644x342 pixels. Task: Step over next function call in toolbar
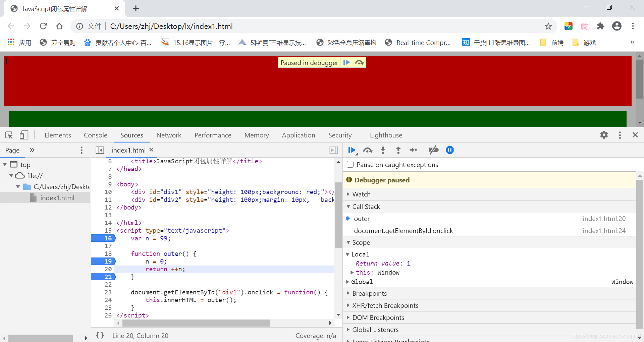coord(368,150)
